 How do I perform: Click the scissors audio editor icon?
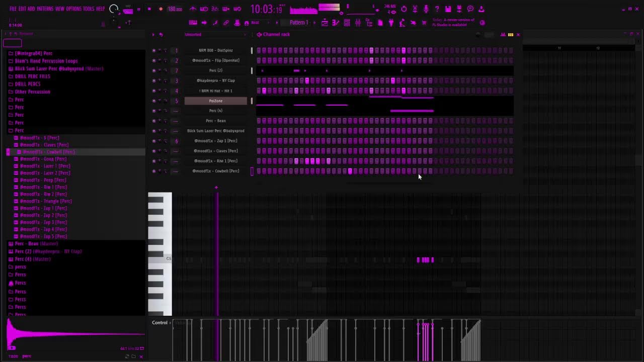(x=415, y=9)
